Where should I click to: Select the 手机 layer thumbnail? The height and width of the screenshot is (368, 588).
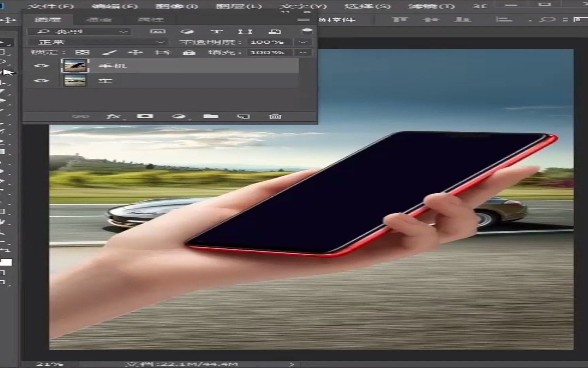pos(75,65)
